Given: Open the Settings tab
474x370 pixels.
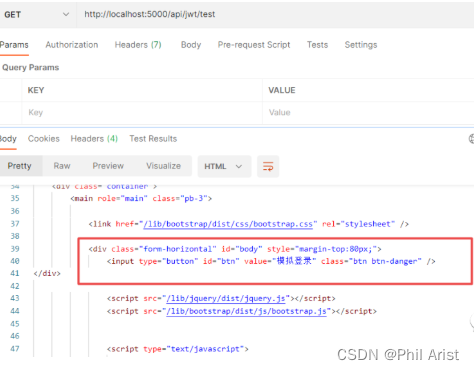Looking at the screenshot, I should pyautogui.click(x=361, y=45).
